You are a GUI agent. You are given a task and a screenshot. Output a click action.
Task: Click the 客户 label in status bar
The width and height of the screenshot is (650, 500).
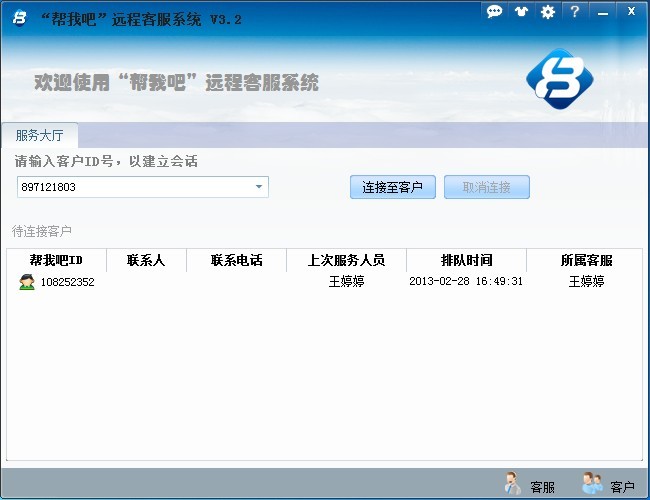pos(622,487)
